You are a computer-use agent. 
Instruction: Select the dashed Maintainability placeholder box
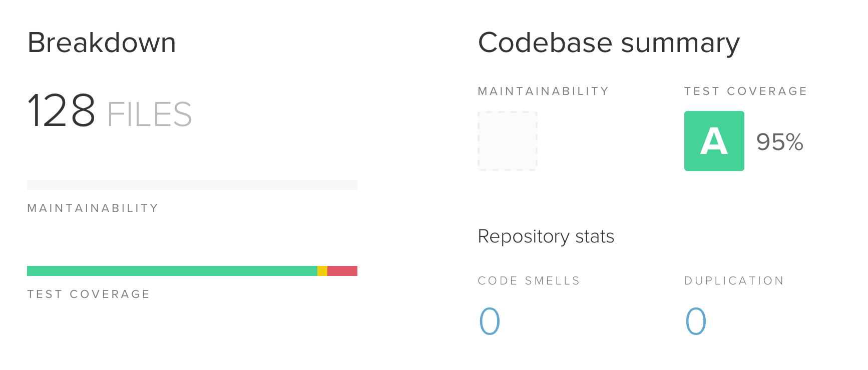[x=508, y=141]
